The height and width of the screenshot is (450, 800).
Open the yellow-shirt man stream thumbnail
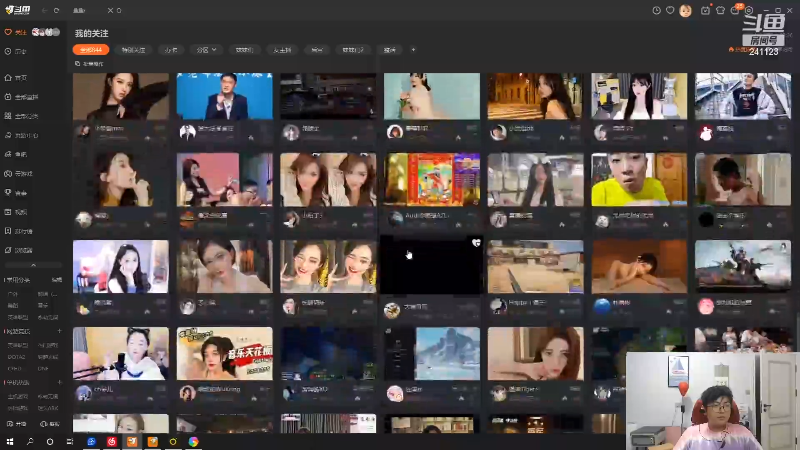pos(639,180)
